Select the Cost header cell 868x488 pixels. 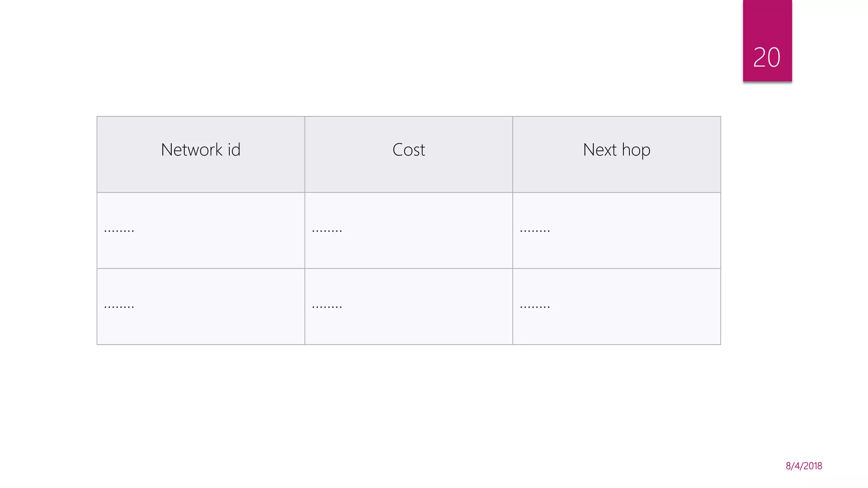coord(409,154)
